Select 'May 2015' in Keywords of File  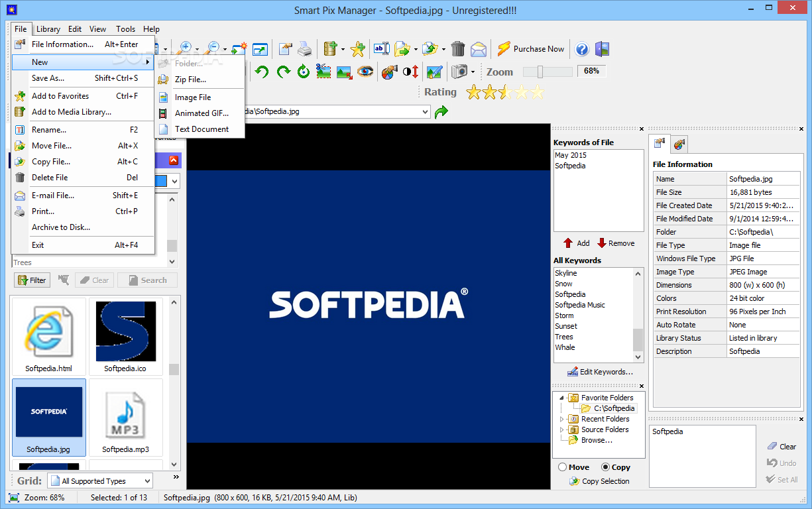(571, 155)
